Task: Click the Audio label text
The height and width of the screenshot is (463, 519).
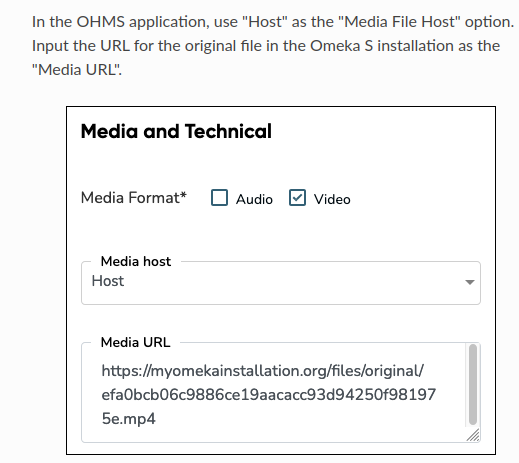Action: tap(254, 199)
